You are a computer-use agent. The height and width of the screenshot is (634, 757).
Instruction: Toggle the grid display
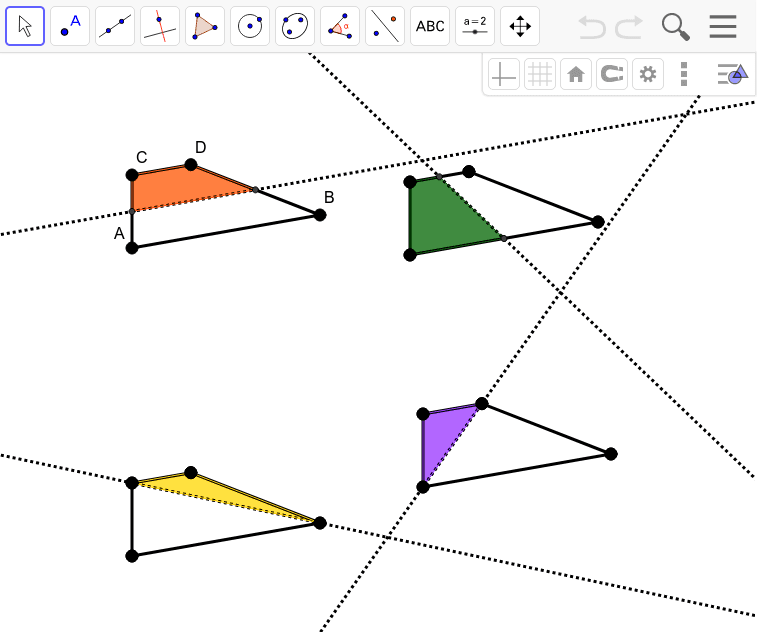pos(540,74)
